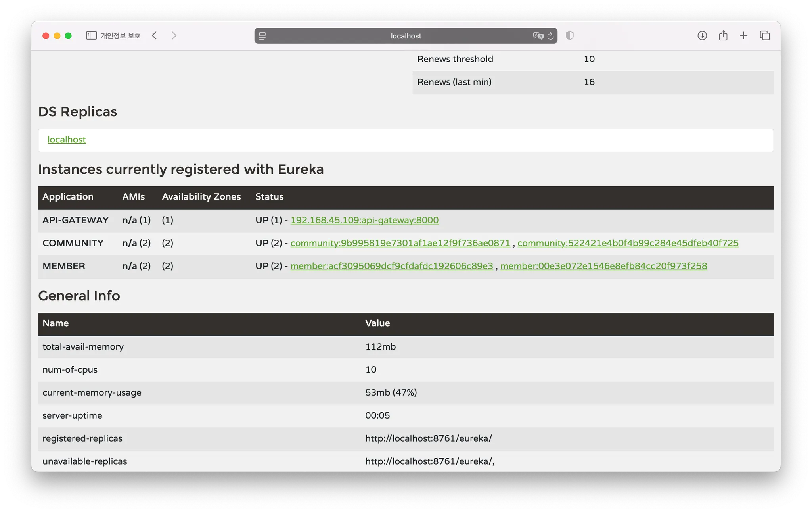Click the Instances currently registered with Eureka heading
This screenshot has width=812, height=513.
181,170
